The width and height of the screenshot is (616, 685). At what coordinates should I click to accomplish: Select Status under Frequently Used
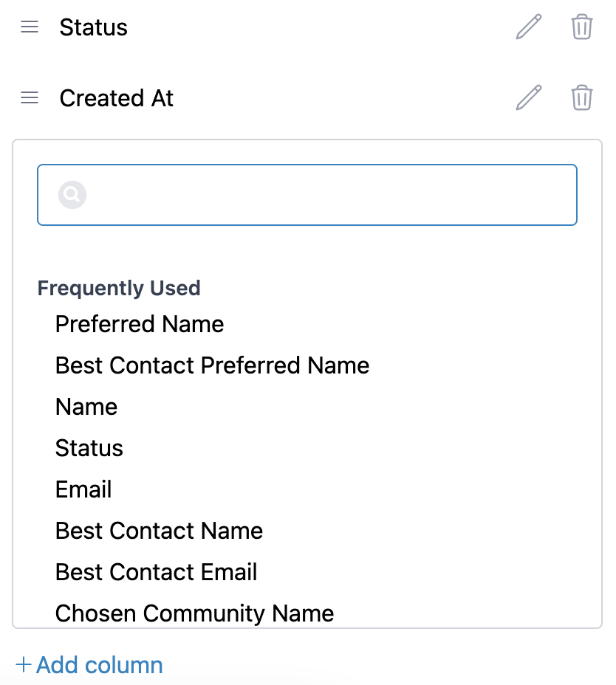tap(89, 448)
